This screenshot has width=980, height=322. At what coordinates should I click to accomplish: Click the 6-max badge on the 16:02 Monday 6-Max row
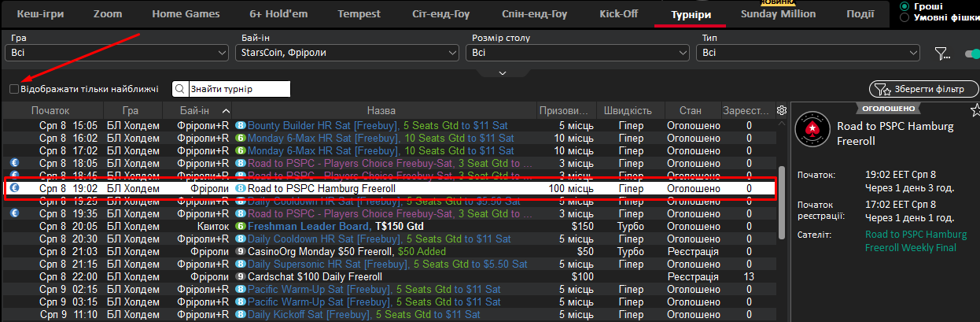241,138
